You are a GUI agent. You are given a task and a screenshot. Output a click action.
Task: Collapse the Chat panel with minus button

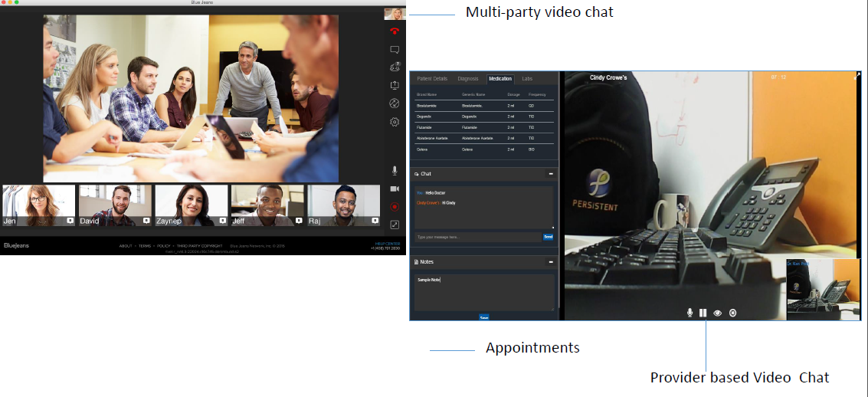(551, 174)
